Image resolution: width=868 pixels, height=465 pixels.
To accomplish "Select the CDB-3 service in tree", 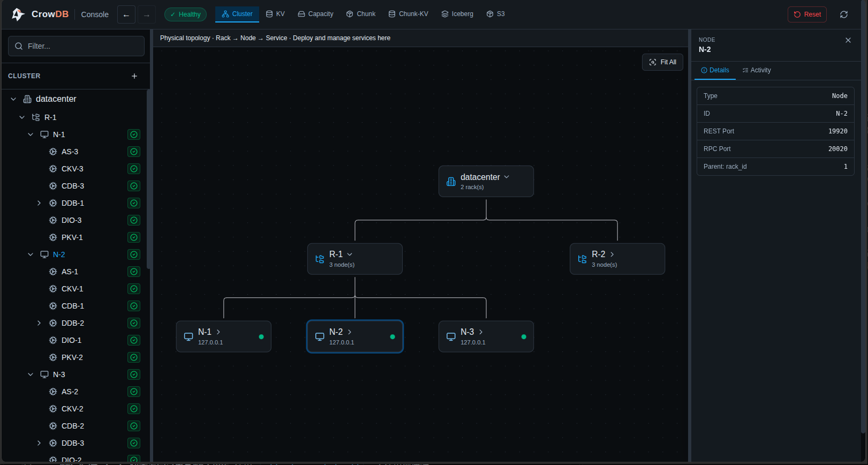I will pyautogui.click(x=73, y=186).
